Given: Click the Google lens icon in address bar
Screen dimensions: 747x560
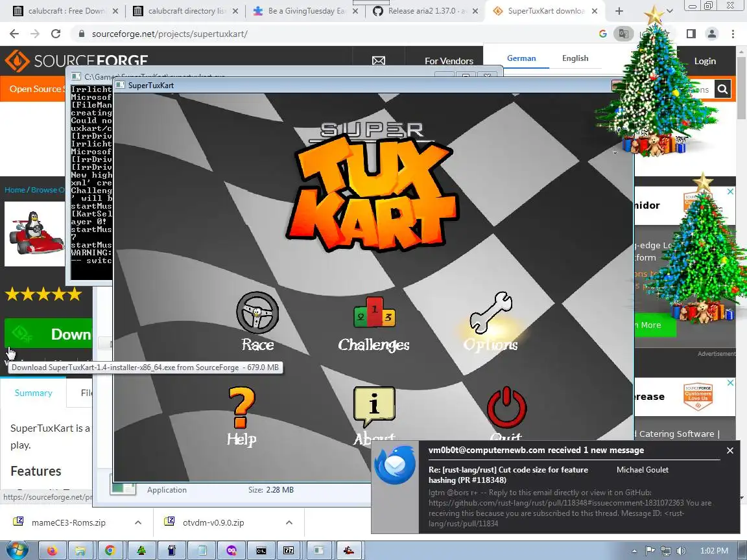Looking at the screenshot, I should [x=602, y=34].
